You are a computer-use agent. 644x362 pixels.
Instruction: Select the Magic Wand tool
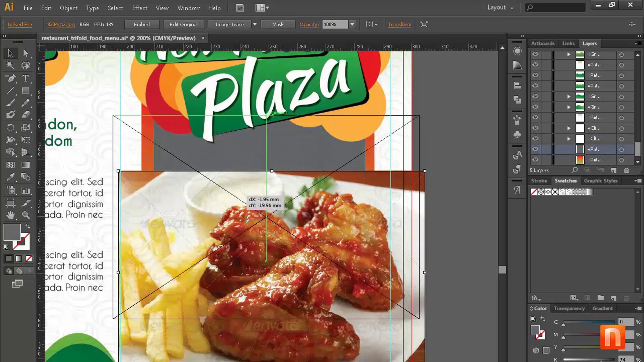10,65
